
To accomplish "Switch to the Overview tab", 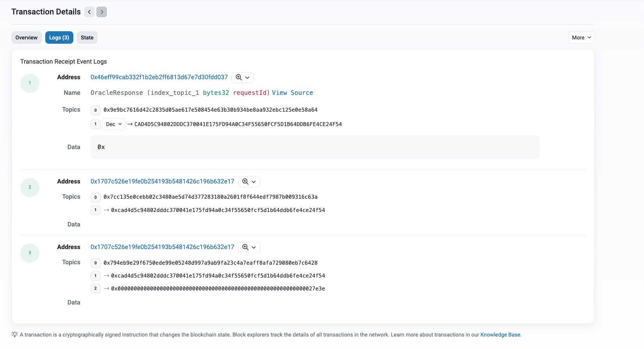I will pyautogui.click(x=27, y=37).
